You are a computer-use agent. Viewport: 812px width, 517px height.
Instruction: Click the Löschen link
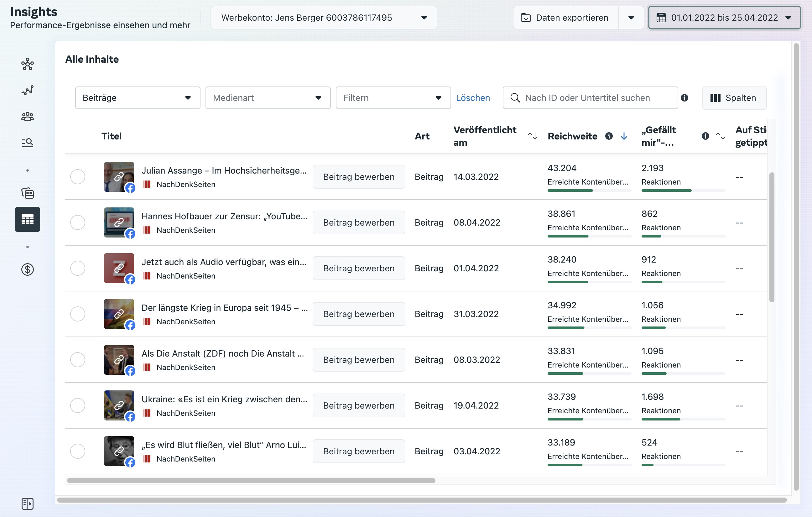tap(473, 98)
